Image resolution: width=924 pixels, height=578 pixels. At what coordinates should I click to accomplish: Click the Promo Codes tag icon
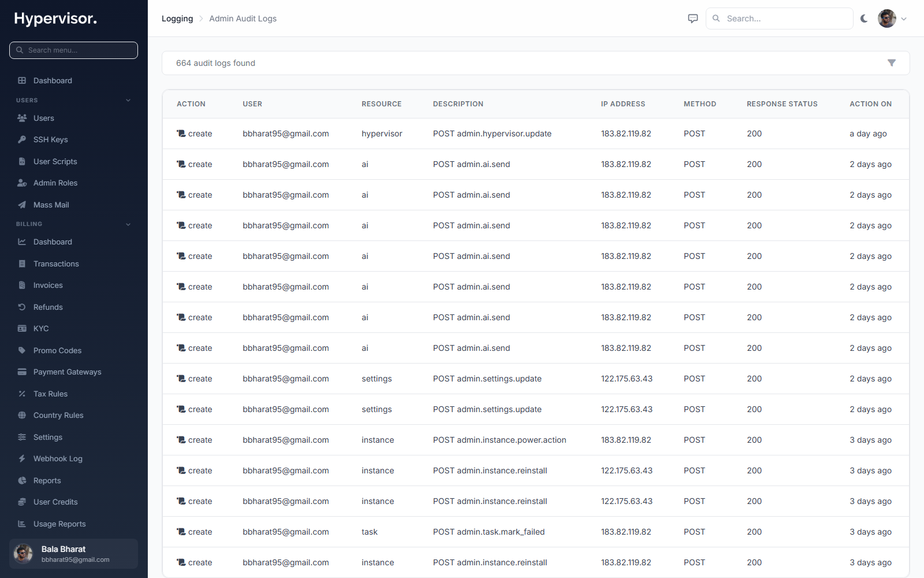click(x=22, y=350)
